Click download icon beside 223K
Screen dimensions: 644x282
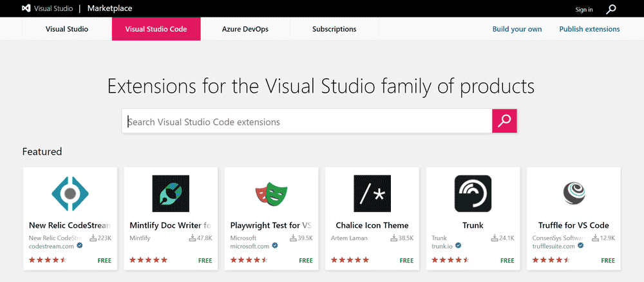click(93, 238)
